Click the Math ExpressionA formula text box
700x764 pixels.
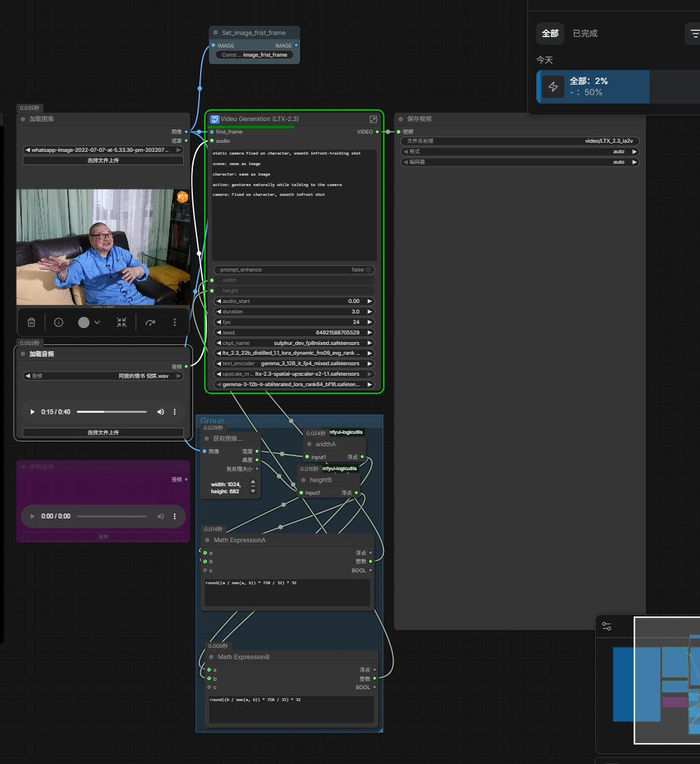[x=287, y=593]
